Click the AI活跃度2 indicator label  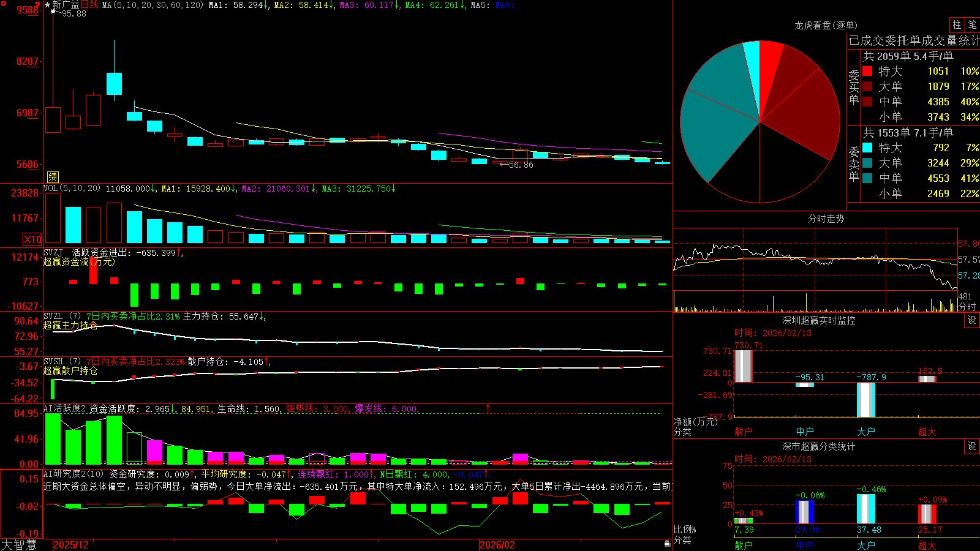pyautogui.click(x=66, y=409)
